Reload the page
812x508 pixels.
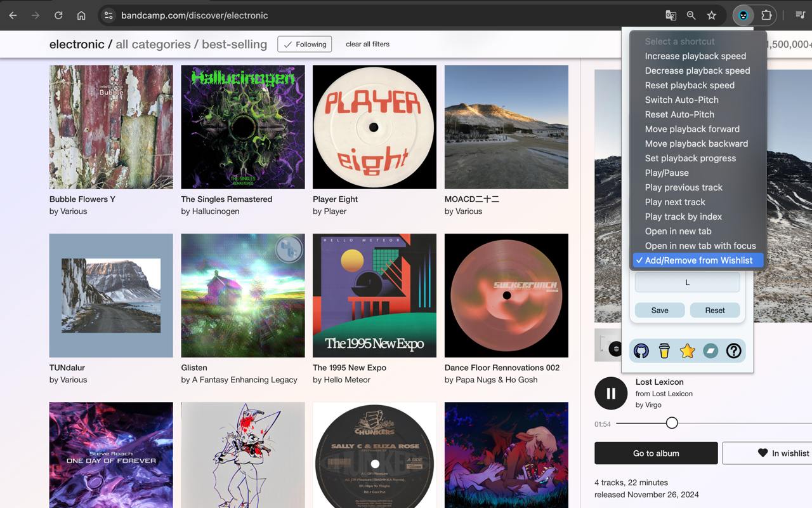tap(58, 15)
